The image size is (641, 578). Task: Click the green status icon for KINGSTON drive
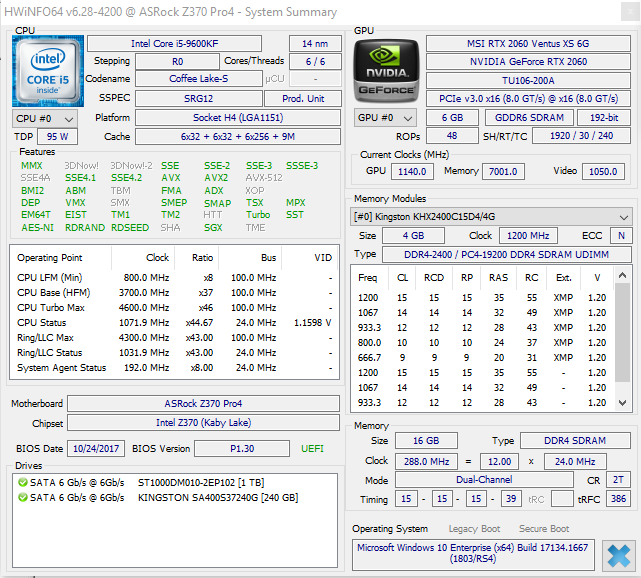21,496
